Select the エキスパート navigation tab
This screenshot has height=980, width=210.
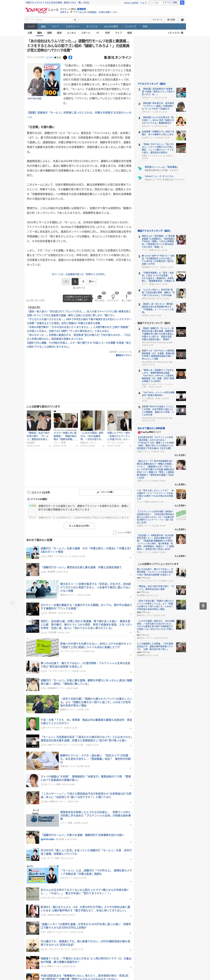(72, 26)
